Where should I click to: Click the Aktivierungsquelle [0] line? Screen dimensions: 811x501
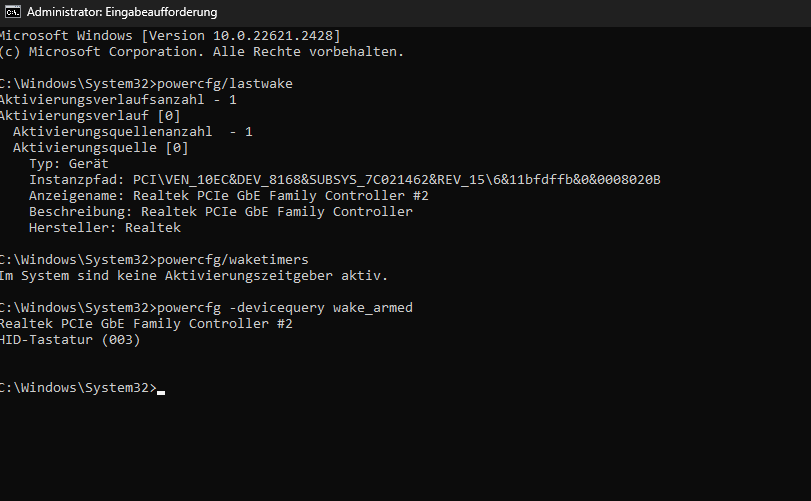coord(101,148)
